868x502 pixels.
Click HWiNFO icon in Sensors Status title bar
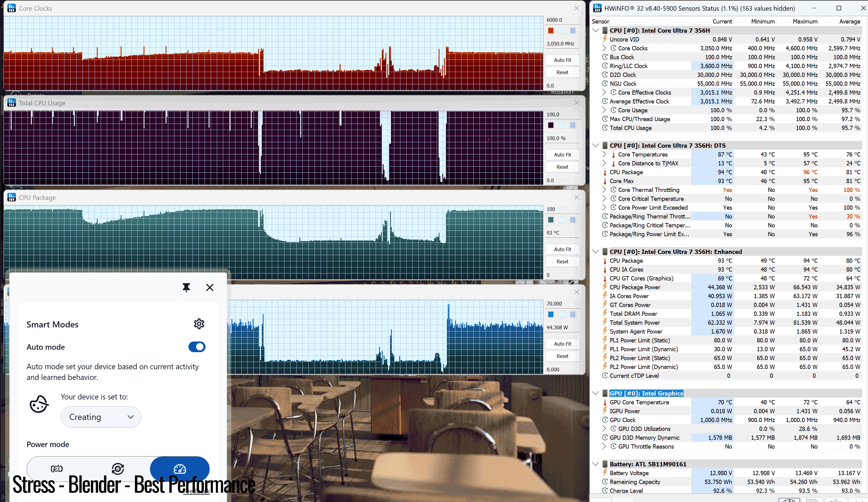click(x=597, y=8)
